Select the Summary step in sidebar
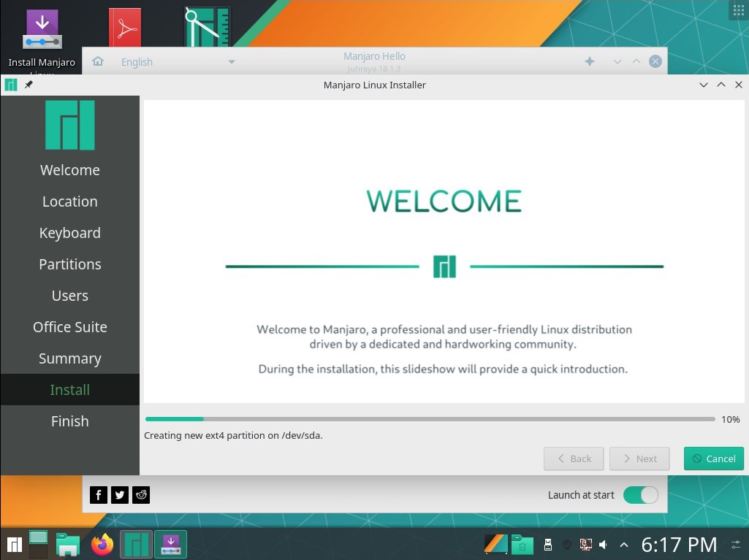Image resolution: width=749 pixels, height=560 pixels. pyautogui.click(x=69, y=358)
